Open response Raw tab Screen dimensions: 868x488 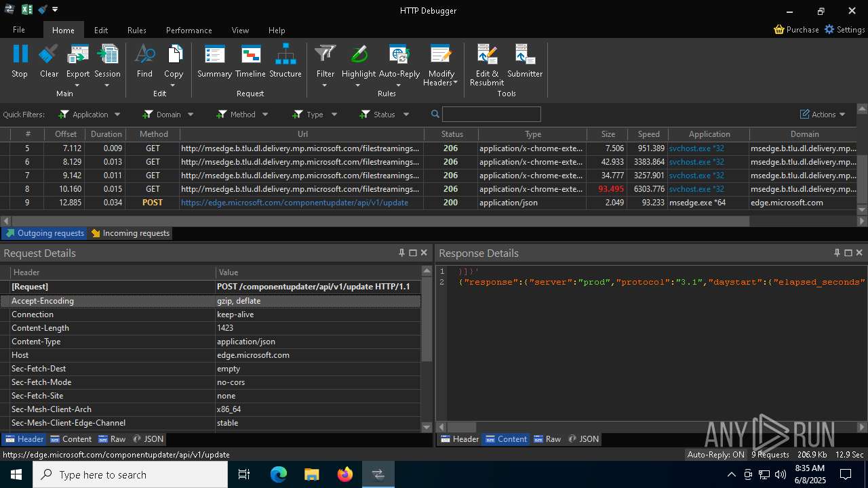(x=547, y=439)
